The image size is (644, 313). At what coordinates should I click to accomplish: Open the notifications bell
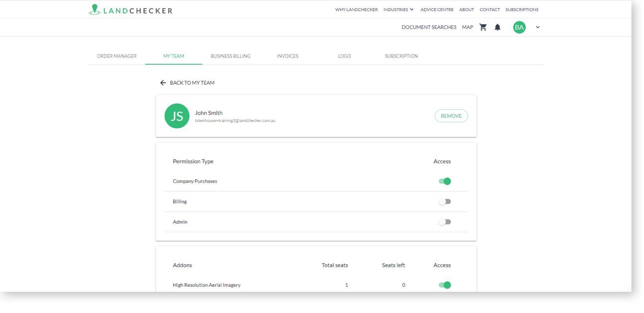pos(497,27)
